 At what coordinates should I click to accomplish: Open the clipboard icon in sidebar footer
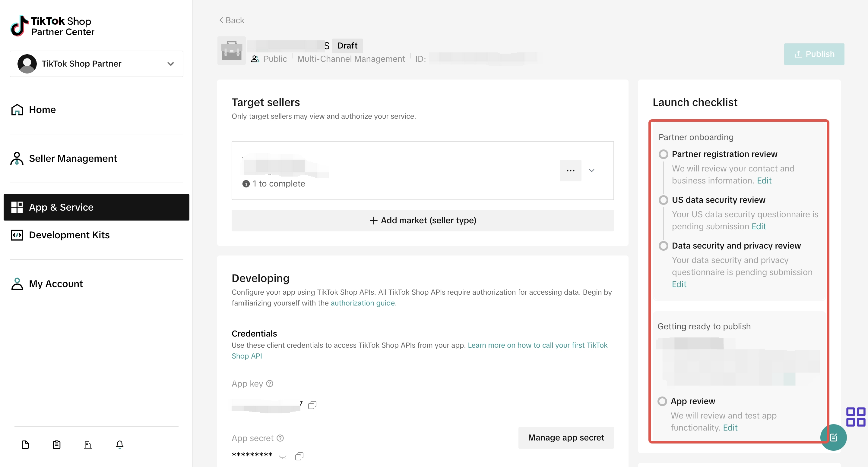57,444
